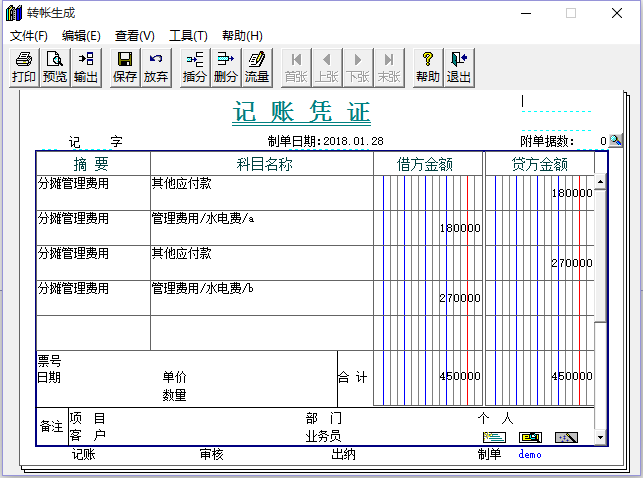643x478 pixels.
Task: Click the magnifier icon beside 附单据数
Action: point(616,141)
